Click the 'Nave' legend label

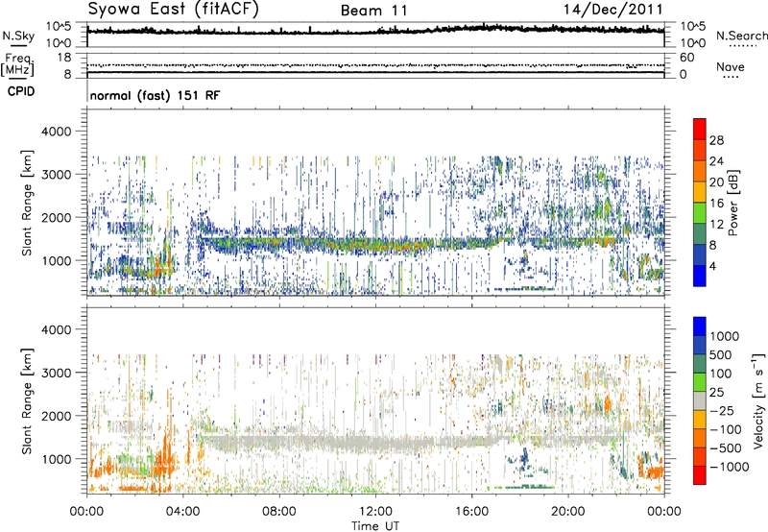click(731, 66)
